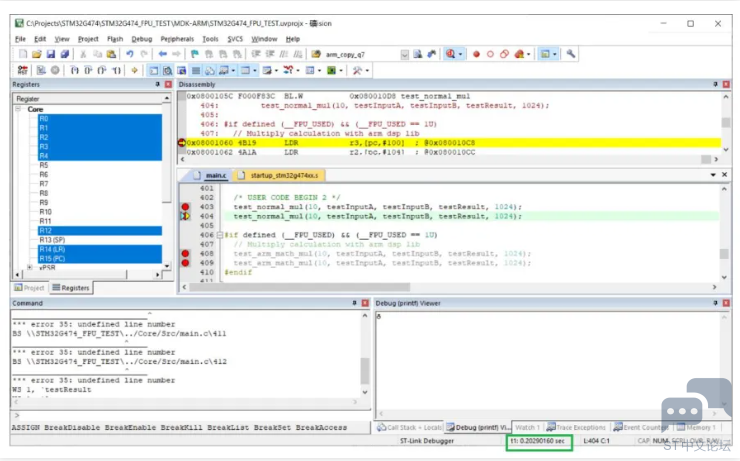This screenshot has width=740, height=461.
Task: Click the Save All toolbar icon
Action: [x=65, y=54]
